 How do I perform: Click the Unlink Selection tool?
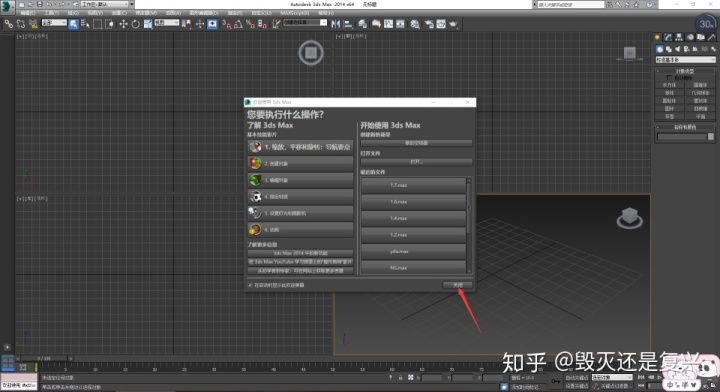[x=21, y=24]
